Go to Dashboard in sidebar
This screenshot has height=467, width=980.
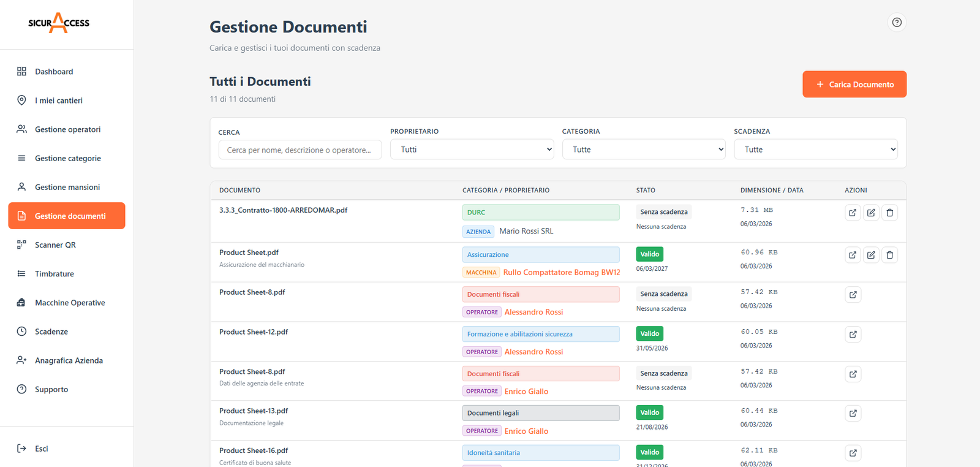54,72
